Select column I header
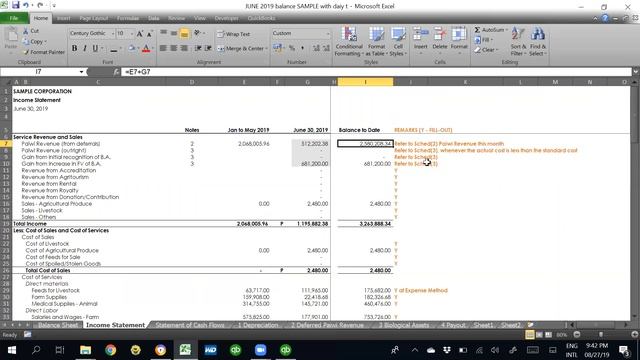640x360 pixels. coord(365,82)
